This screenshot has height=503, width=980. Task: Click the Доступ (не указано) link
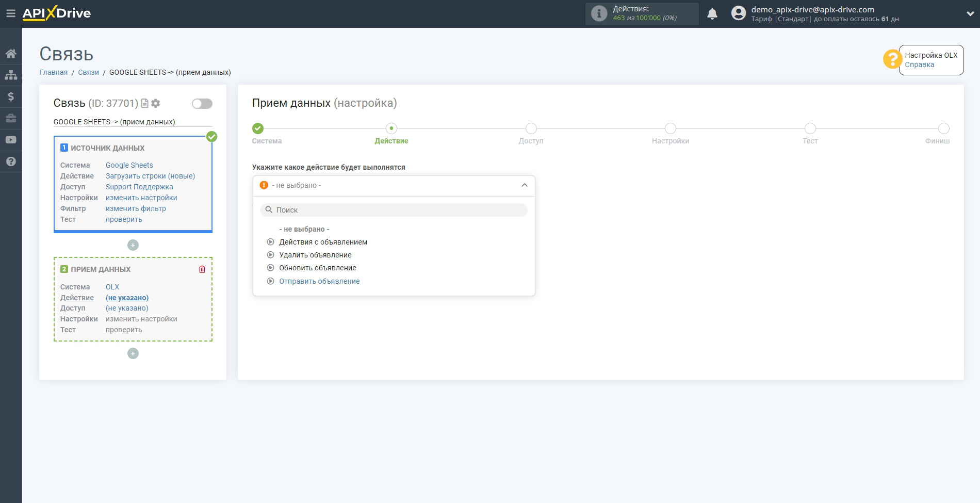pyautogui.click(x=127, y=308)
